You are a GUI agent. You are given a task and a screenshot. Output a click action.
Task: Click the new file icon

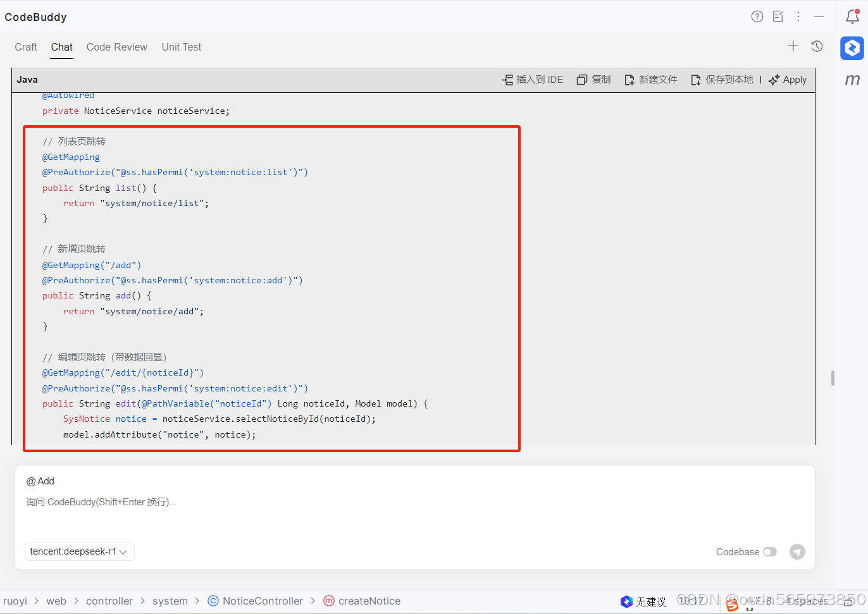(629, 80)
